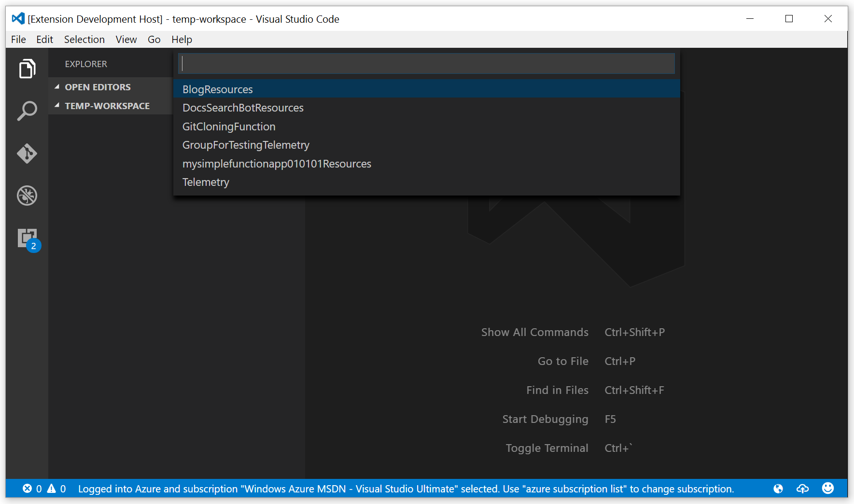Minimize the VS Code window

(x=750, y=19)
